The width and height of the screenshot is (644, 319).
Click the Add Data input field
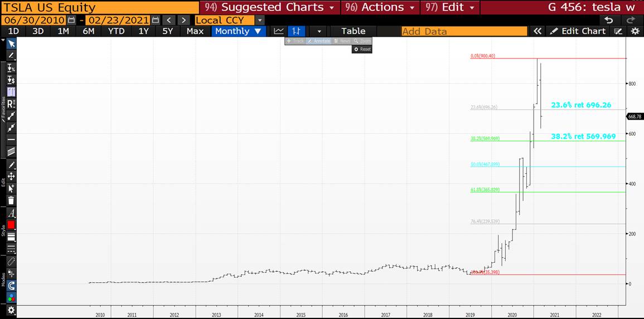tap(464, 31)
